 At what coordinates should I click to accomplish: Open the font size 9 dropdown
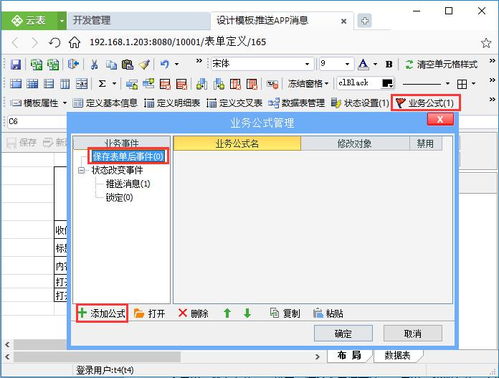pyautogui.click(x=347, y=64)
